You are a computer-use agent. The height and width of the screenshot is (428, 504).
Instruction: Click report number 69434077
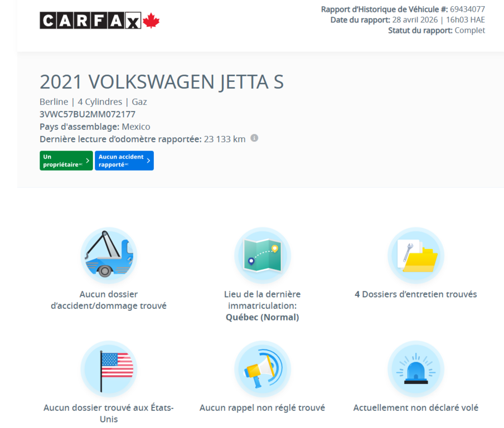tap(467, 9)
